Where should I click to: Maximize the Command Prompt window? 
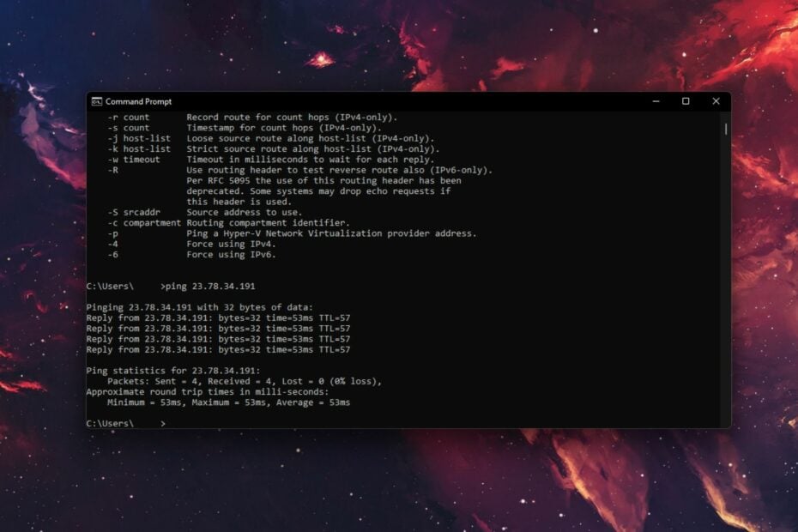(x=686, y=101)
